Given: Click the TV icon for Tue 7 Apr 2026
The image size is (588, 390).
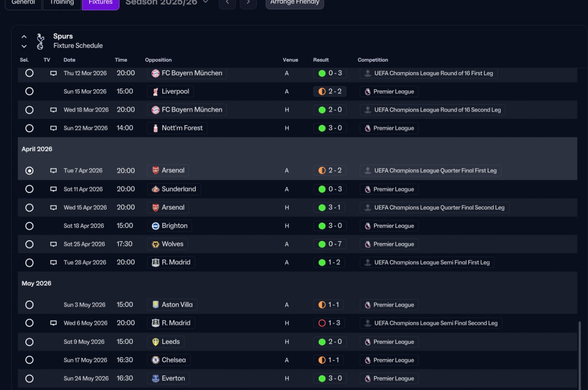Looking at the screenshot, I should (53, 171).
